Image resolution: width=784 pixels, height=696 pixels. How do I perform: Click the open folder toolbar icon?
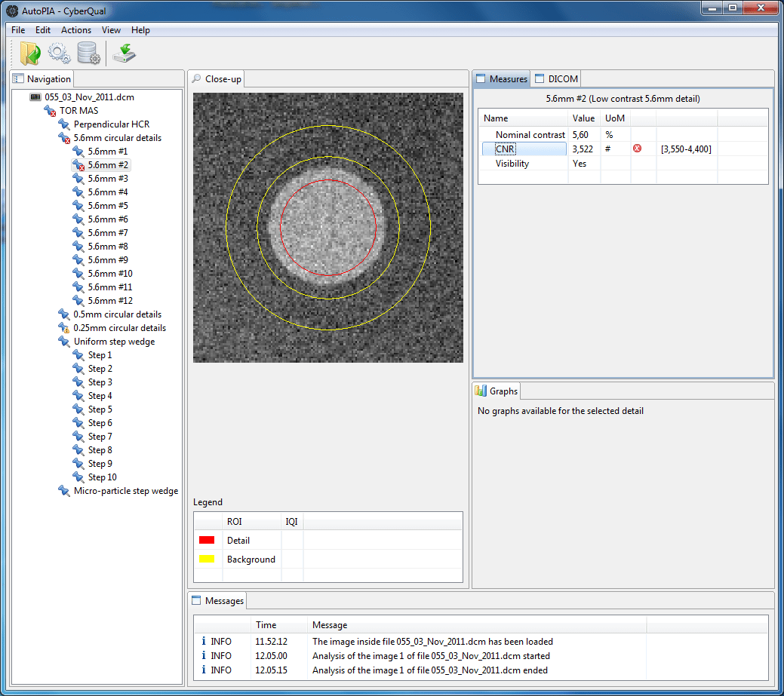coord(30,53)
